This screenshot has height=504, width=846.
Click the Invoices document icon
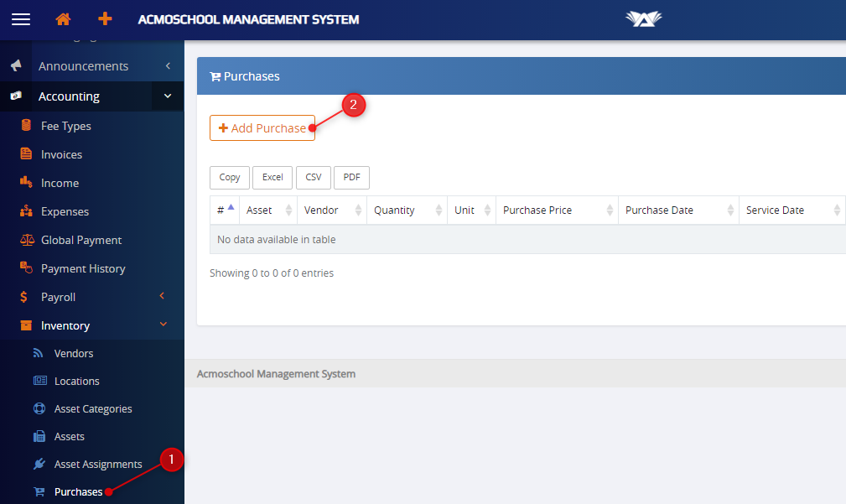[26, 154]
